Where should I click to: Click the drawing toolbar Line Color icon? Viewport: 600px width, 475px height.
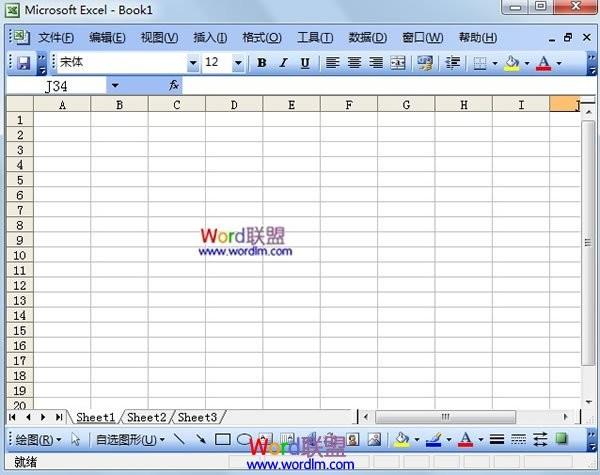(434, 440)
